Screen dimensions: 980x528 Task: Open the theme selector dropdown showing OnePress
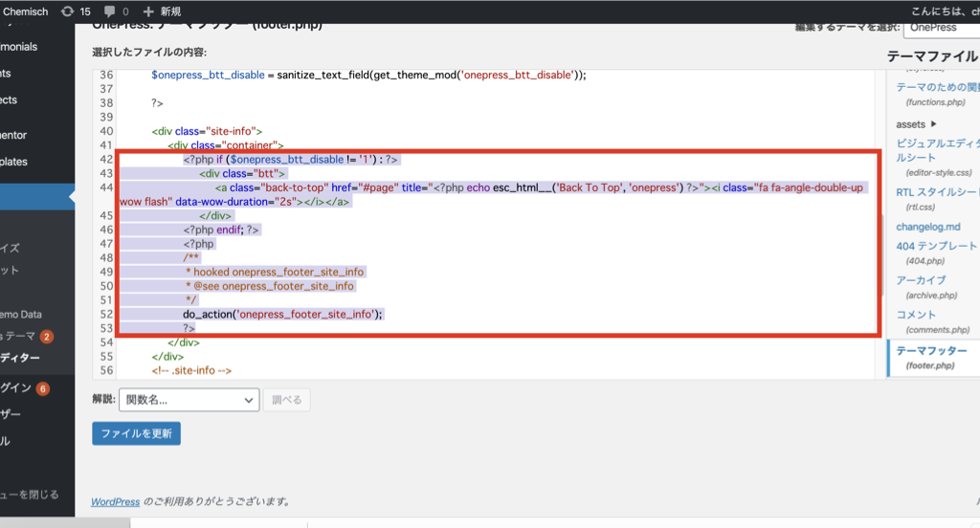point(942,28)
